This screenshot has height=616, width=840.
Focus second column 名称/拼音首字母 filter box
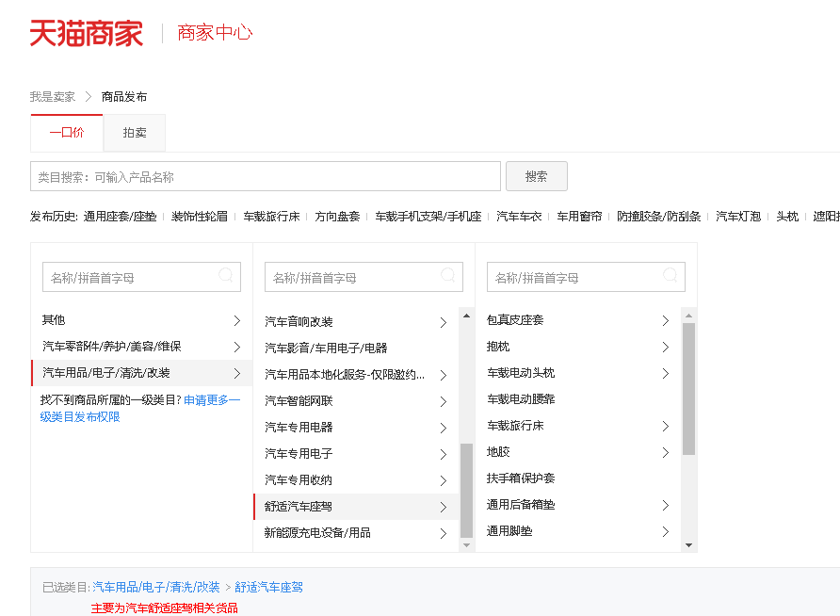point(363,277)
